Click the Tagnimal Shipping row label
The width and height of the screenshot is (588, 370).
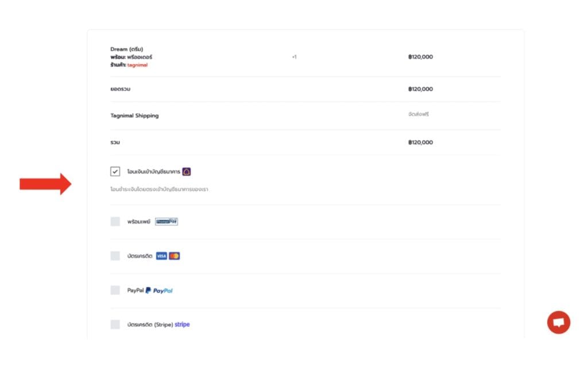[x=134, y=115]
